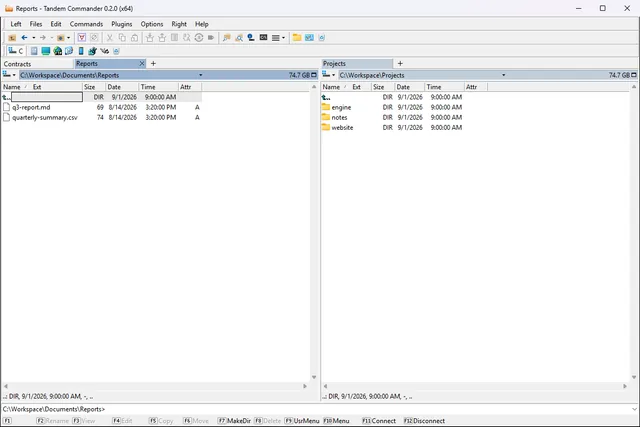
Task: Add a new tab in left panel
Action: tap(153, 64)
